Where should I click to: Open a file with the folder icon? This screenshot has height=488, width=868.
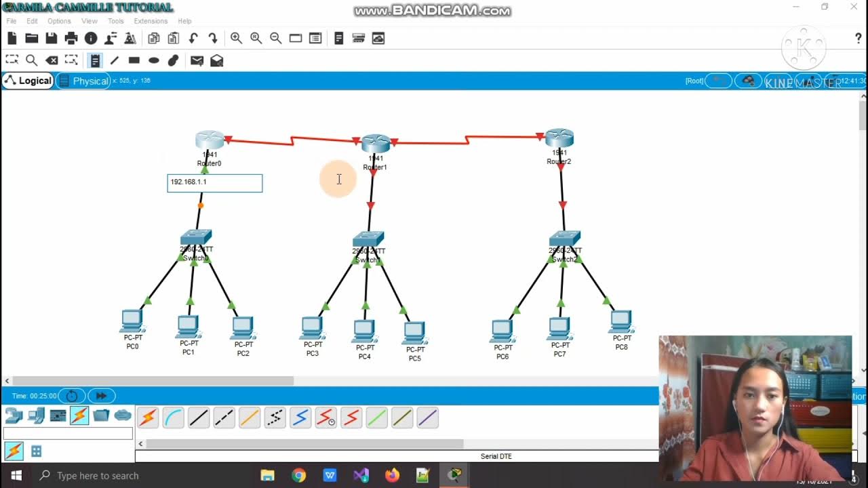coord(32,39)
